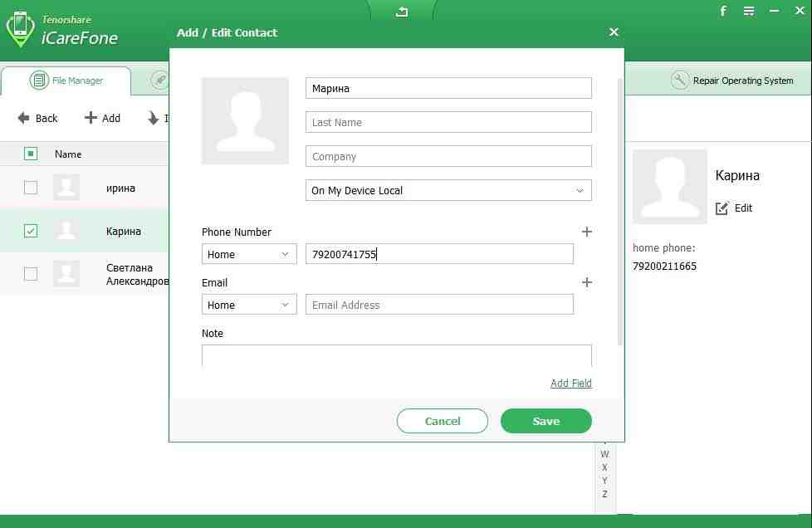Click the Last Name field
The image size is (812, 528).
(448, 122)
